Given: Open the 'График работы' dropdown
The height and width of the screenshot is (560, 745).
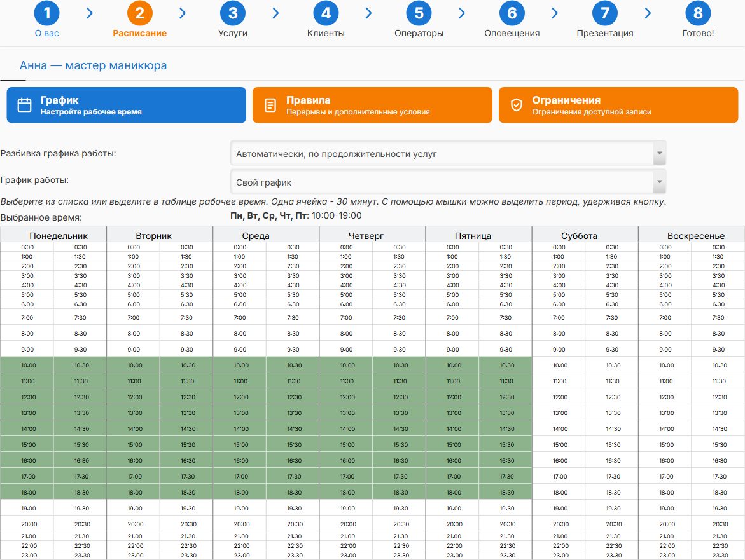Looking at the screenshot, I should 448,182.
